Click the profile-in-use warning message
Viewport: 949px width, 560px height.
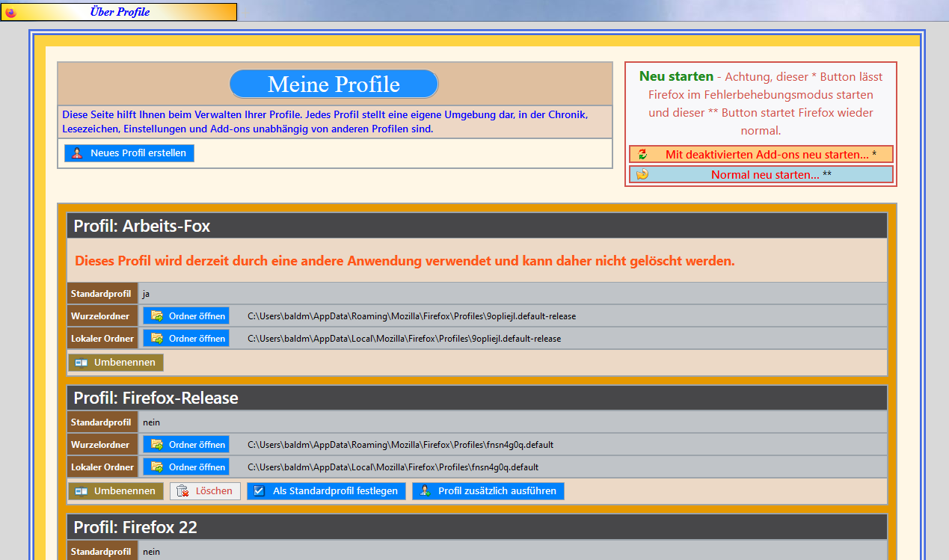(x=405, y=261)
